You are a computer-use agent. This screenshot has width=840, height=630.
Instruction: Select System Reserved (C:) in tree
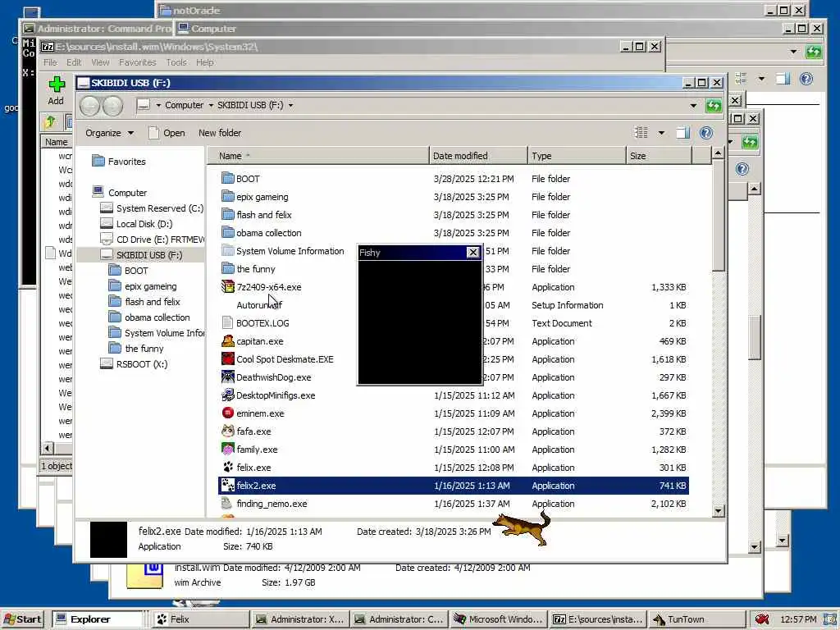pos(152,208)
